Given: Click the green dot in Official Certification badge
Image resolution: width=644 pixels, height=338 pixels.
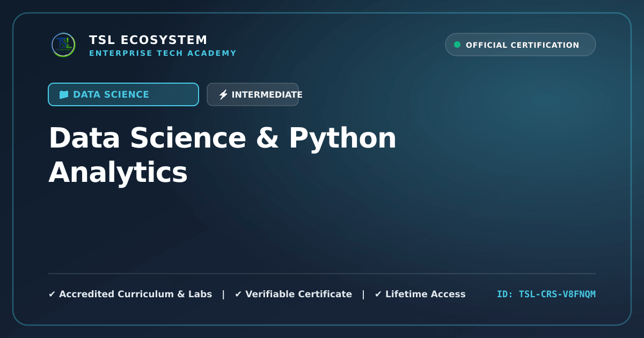Looking at the screenshot, I should pyautogui.click(x=457, y=45).
